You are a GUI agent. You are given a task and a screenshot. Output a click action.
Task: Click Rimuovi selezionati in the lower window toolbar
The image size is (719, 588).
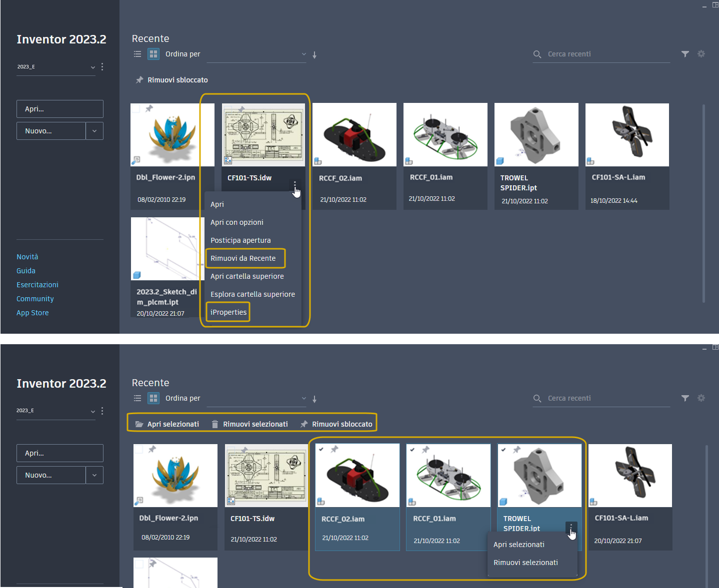(249, 424)
